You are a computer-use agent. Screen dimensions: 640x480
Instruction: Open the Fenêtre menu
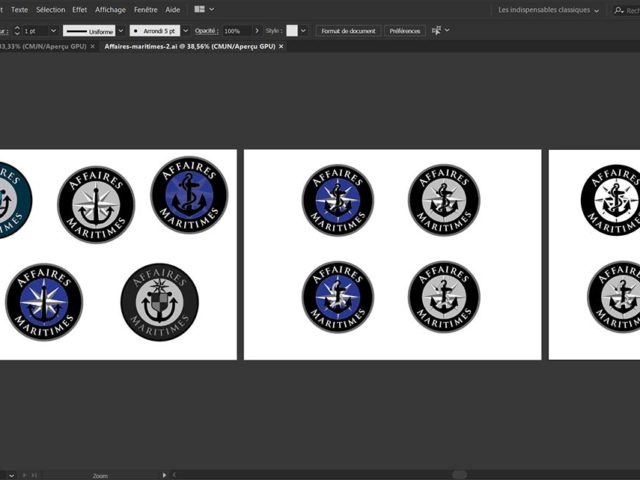tap(145, 9)
